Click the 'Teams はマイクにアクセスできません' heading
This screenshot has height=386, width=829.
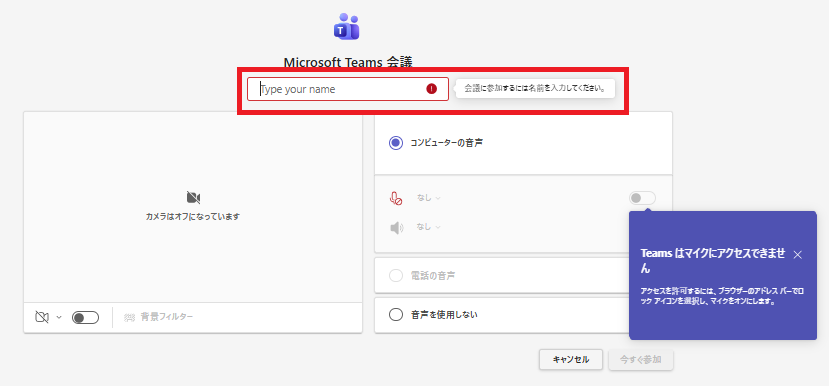click(714, 261)
